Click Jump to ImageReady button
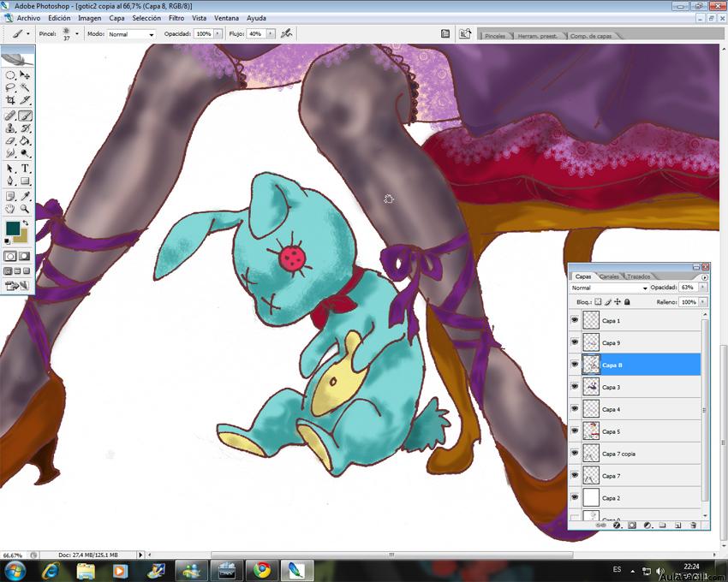This screenshot has width=728, height=582. [17, 286]
